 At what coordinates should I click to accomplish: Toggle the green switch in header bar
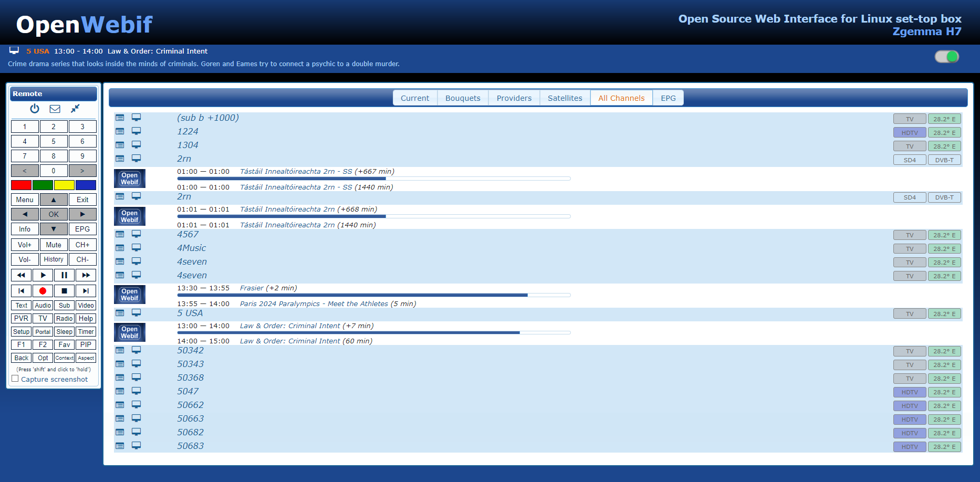click(947, 57)
